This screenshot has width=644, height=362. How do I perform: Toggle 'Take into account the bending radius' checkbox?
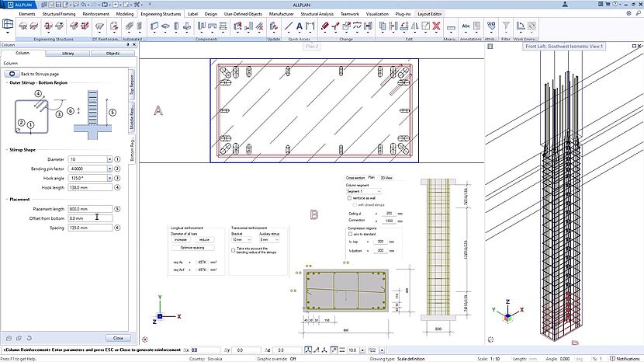(x=234, y=249)
